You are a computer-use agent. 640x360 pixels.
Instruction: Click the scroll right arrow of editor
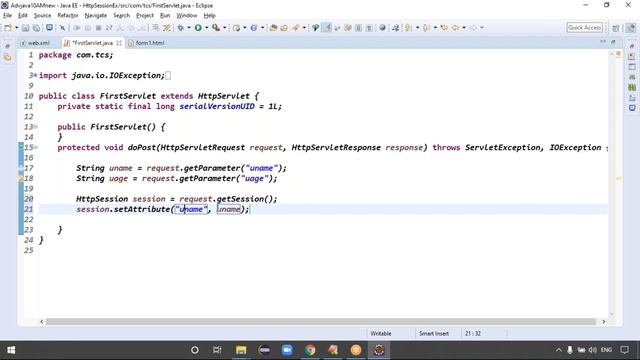(x=604, y=322)
